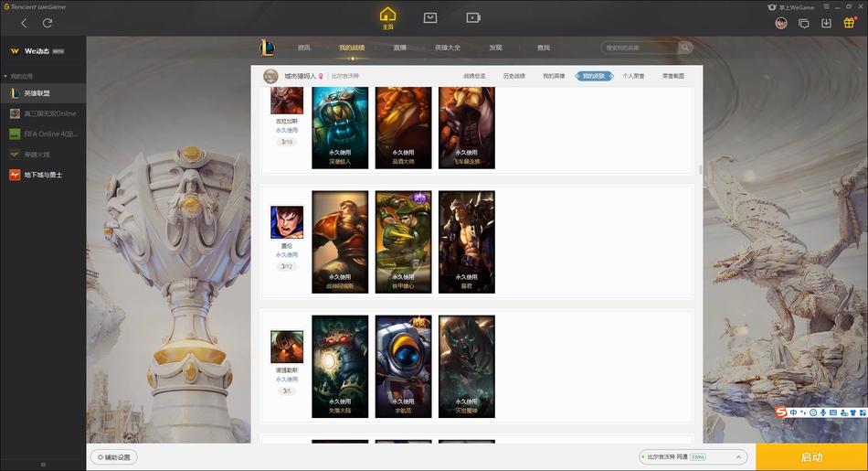Image resolution: width=868 pixels, height=471 pixels.
Task: Open the 英雄大全 tab
Action: pyautogui.click(x=448, y=48)
